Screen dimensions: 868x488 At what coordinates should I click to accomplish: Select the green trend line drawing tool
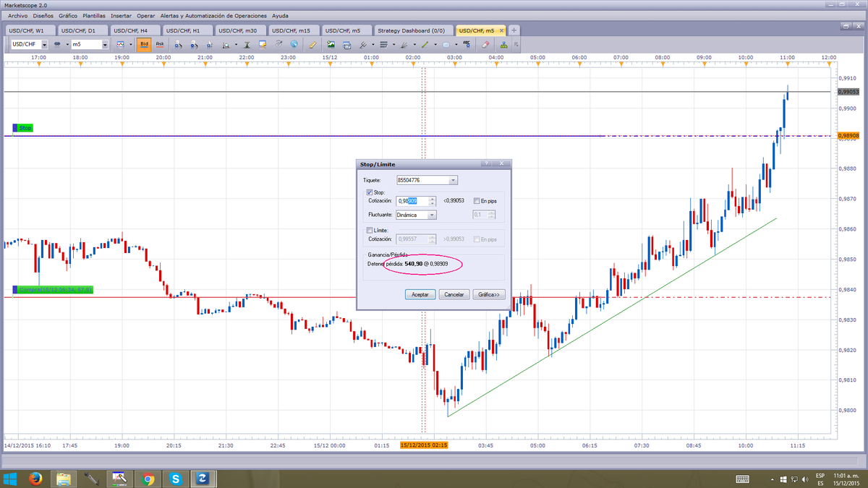pyautogui.click(x=425, y=44)
